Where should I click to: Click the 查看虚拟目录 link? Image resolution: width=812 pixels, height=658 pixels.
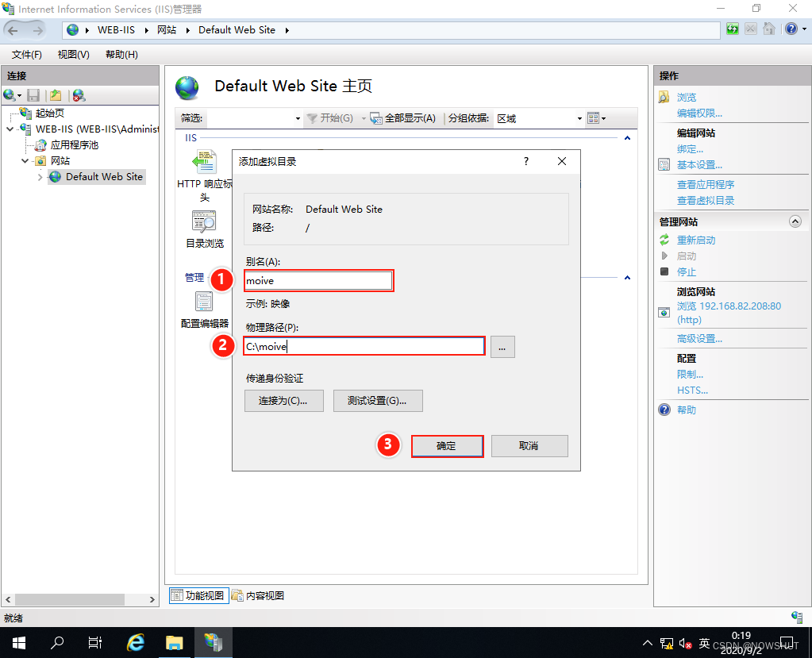point(706,200)
